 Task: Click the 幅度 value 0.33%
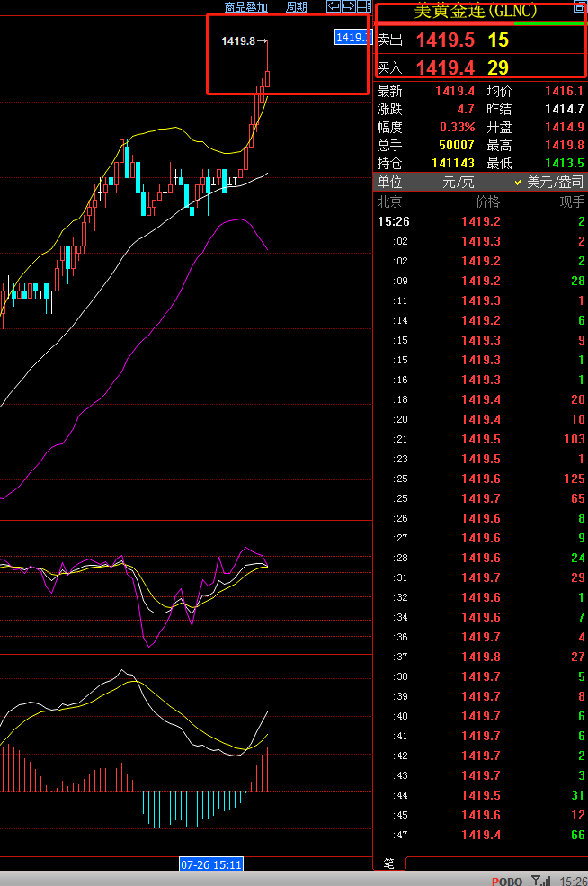[x=457, y=127]
